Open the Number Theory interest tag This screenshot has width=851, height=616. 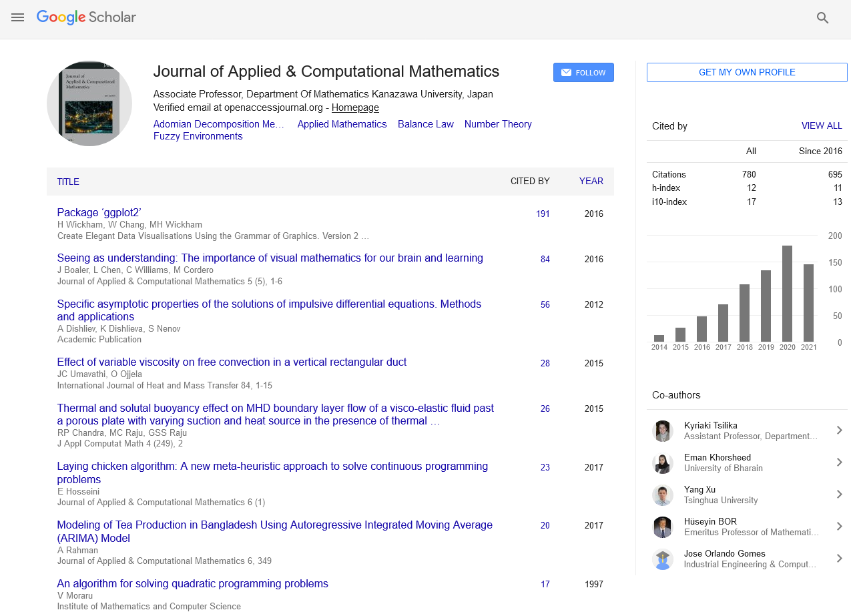tap(498, 124)
